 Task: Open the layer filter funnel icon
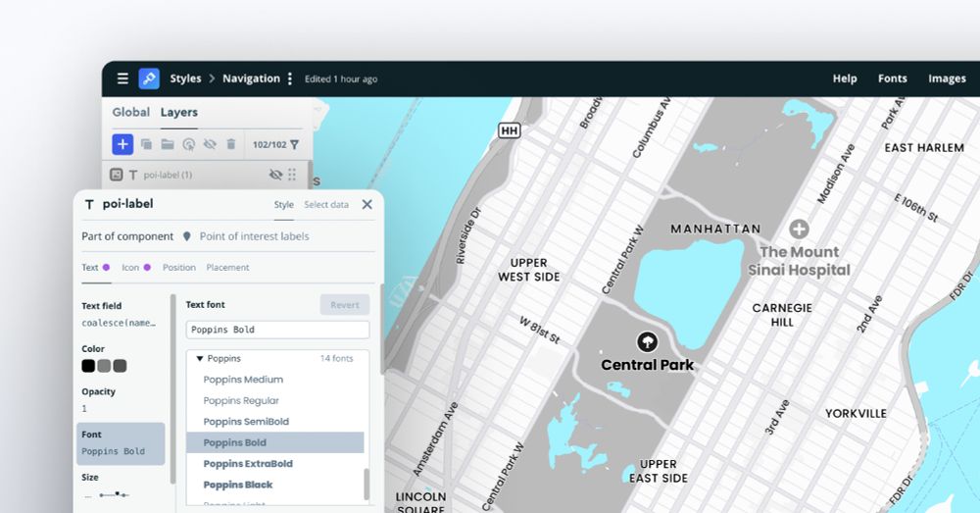point(294,144)
